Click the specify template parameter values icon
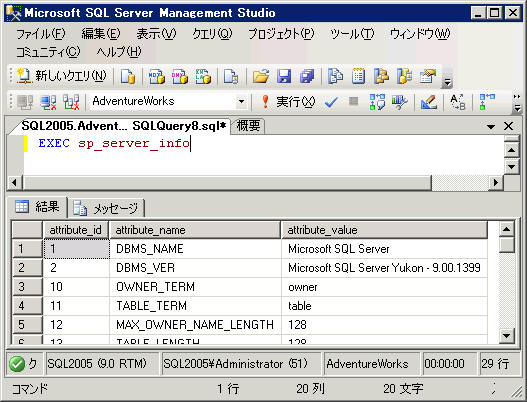Viewport: 527px width, 402px height. click(457, 102)
